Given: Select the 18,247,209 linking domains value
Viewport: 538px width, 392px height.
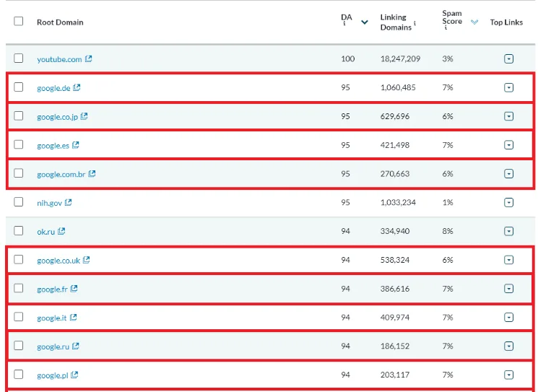Looking at the screenshot, I should [x=400, y=58].
